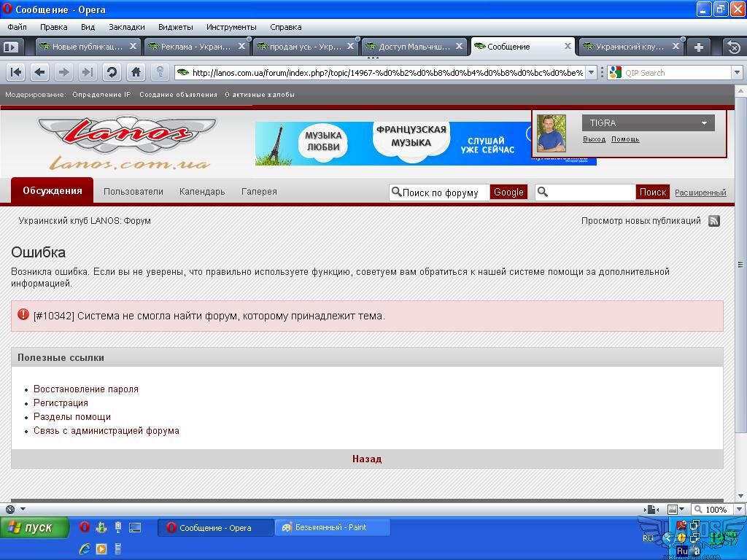
Task: Click the Регистрация link
Action: point(61,402)
